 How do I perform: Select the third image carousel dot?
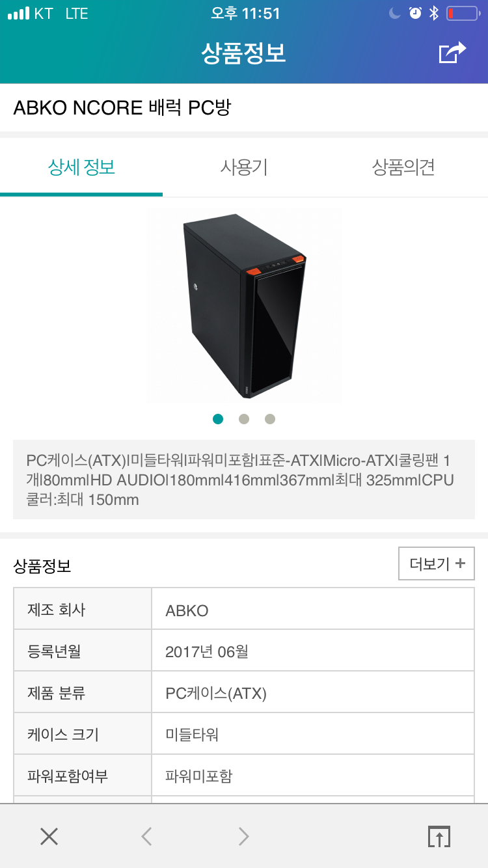pyautogui.click(x=270, y=419)
